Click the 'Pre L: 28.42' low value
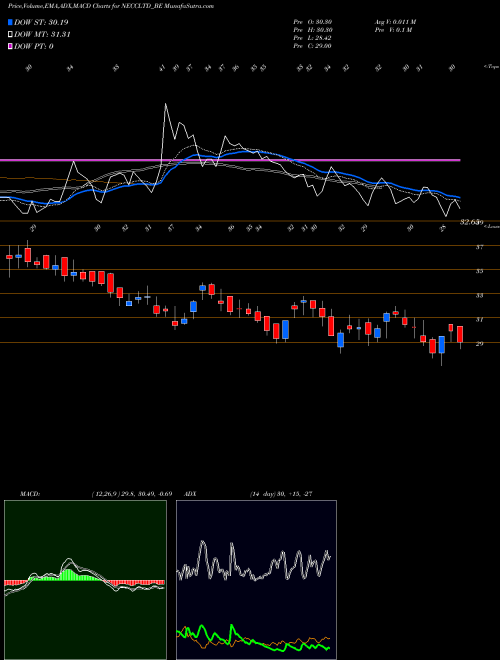500x660 pixels. pyautogui.click(x=313, y=38)
